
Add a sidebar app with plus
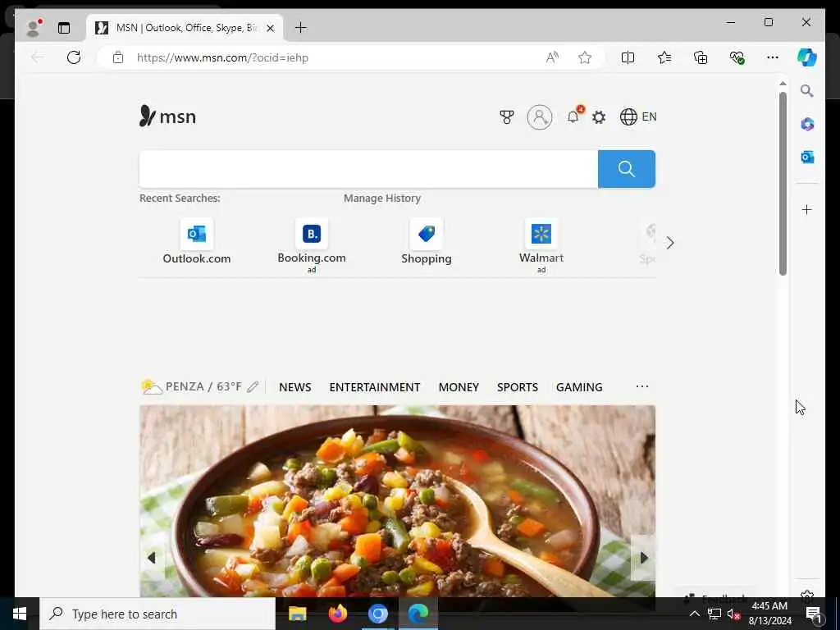807,209
